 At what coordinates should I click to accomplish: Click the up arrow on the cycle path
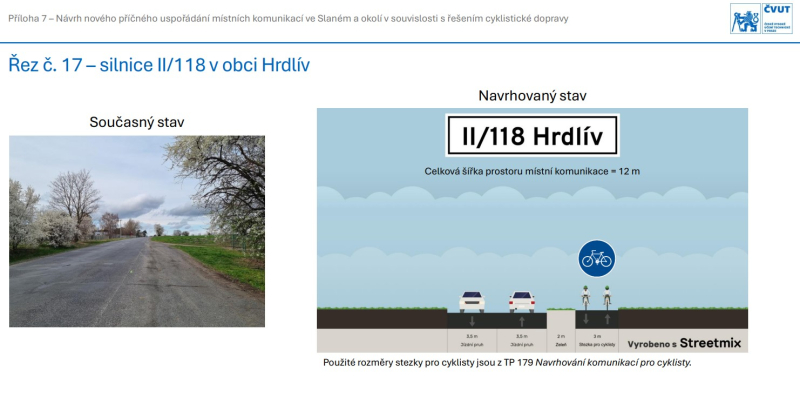[x=607, y=319]
